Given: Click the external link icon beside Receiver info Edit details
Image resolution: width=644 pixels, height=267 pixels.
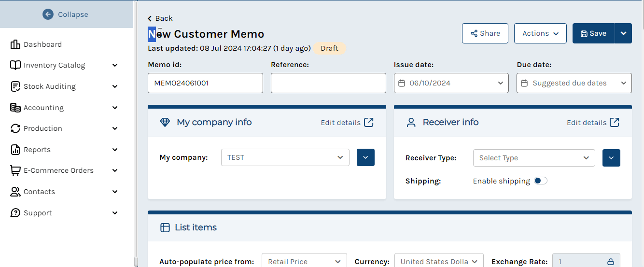Looking at the screenshot, I should pyautogui.click(x=615, y=122).
